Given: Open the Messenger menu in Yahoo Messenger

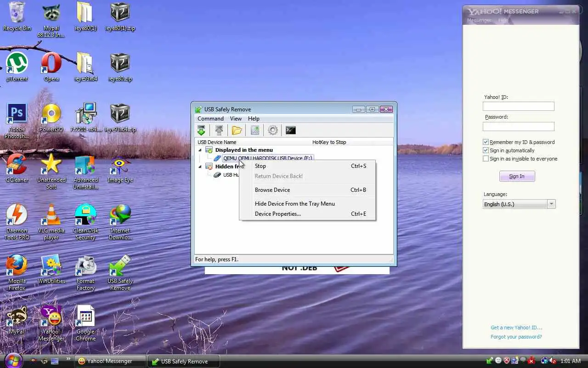Looking at the screenshot, I should [x=479, y=20].
